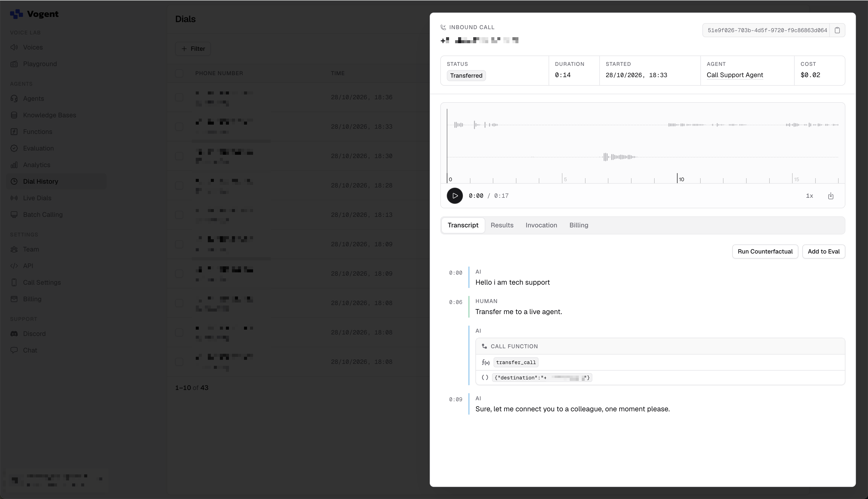The height and width of the screenshot is (499, 868).
Task: Check the row dated 28/10/2026, 18:13
Action: point(179,215)
